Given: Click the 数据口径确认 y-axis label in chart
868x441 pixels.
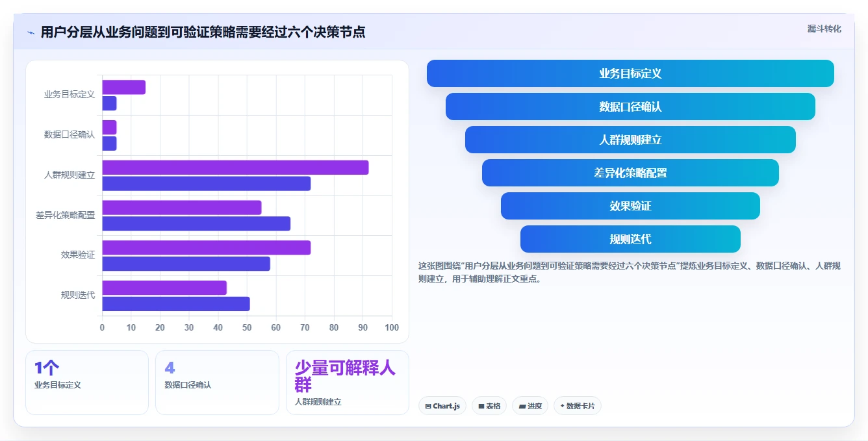Looking at the screenshot, I should [70, 135].
